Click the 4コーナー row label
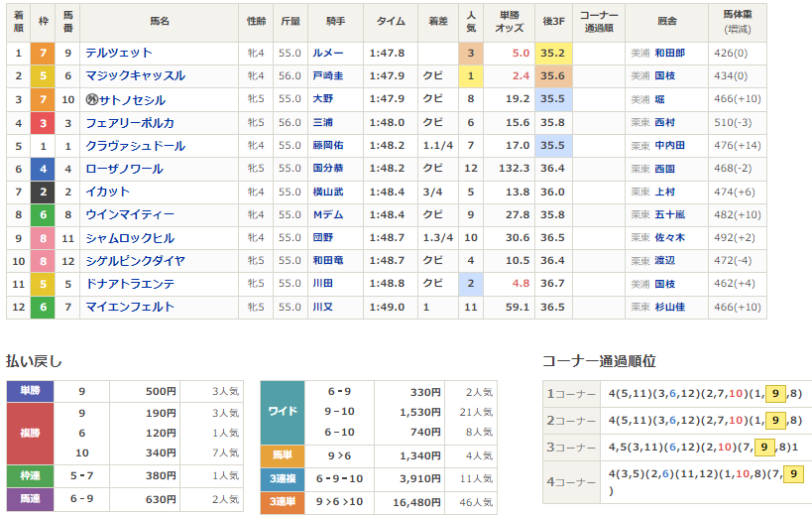This screenshot has height=515, width=812. [571, 482]
